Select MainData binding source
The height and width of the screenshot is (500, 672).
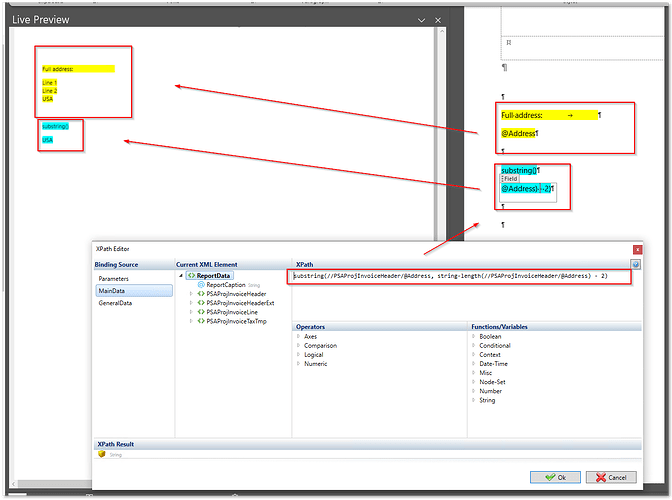(x=134, y=291)
